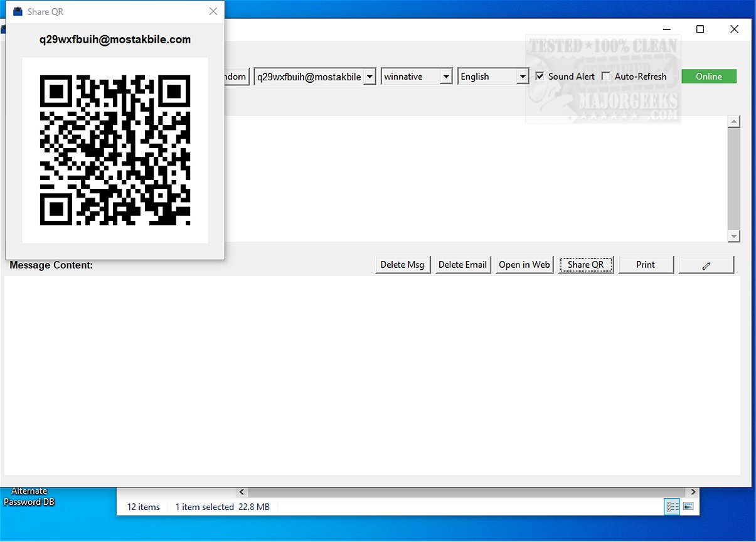Viewport: 756px width, 542px height.
Task: Click the Print button
Action: point(646,265)
